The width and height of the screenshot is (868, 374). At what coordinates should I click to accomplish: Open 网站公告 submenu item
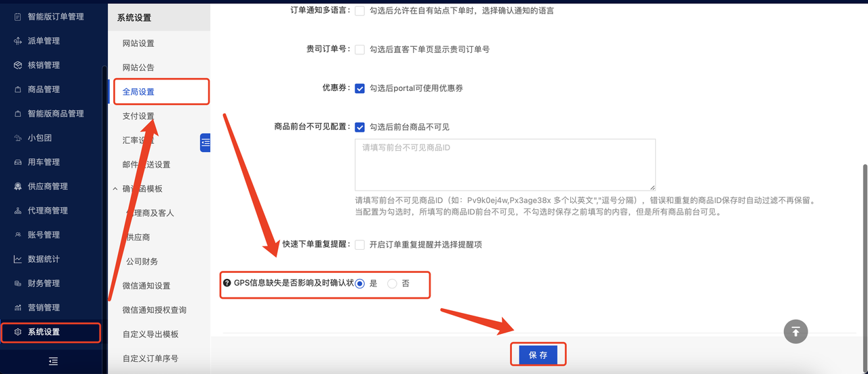138,68
